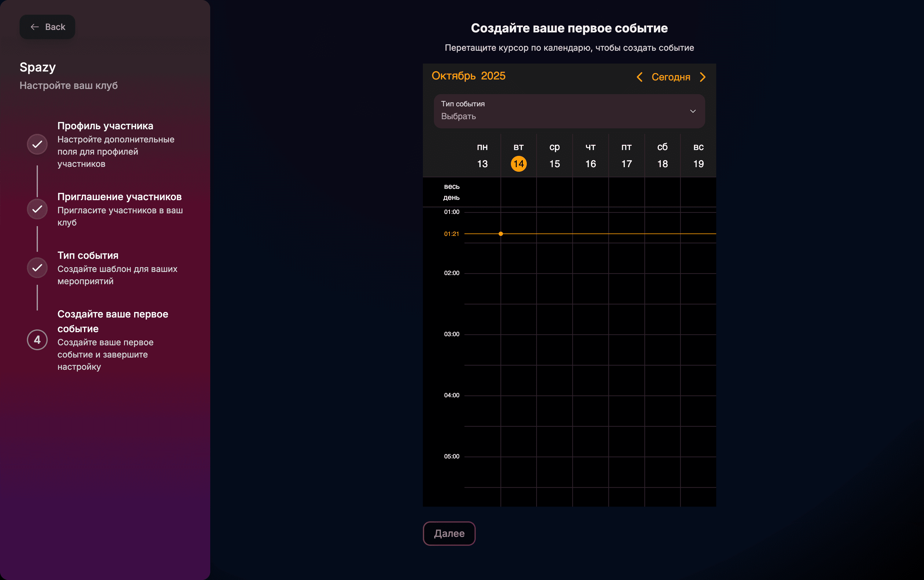The width and height of the screenshot is (924, 580).
Task: Go to next week chevron
Action: [x=703, y=77]
